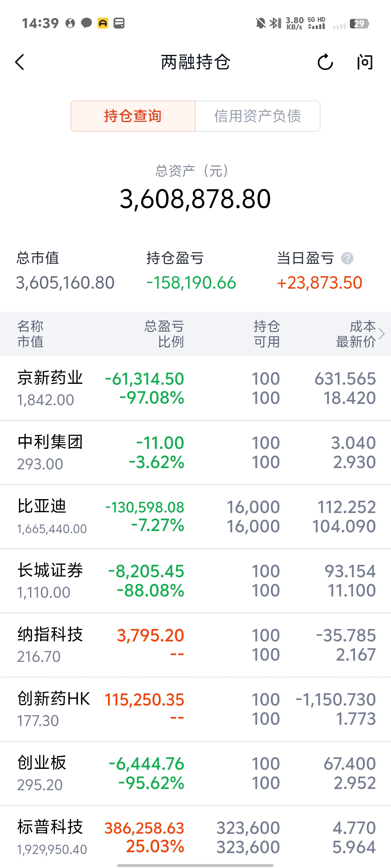391x868 pixels.
Task: Open 纳指科技 holding row
Action: [195, 644]
